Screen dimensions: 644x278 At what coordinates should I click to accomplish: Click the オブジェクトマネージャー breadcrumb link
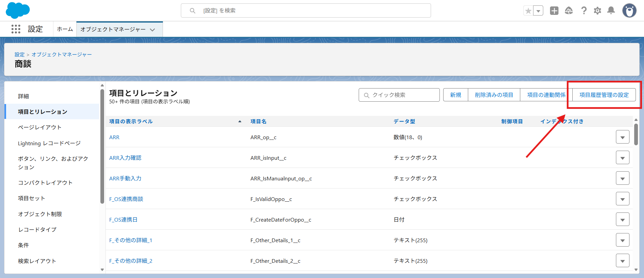tap(62, 54)
